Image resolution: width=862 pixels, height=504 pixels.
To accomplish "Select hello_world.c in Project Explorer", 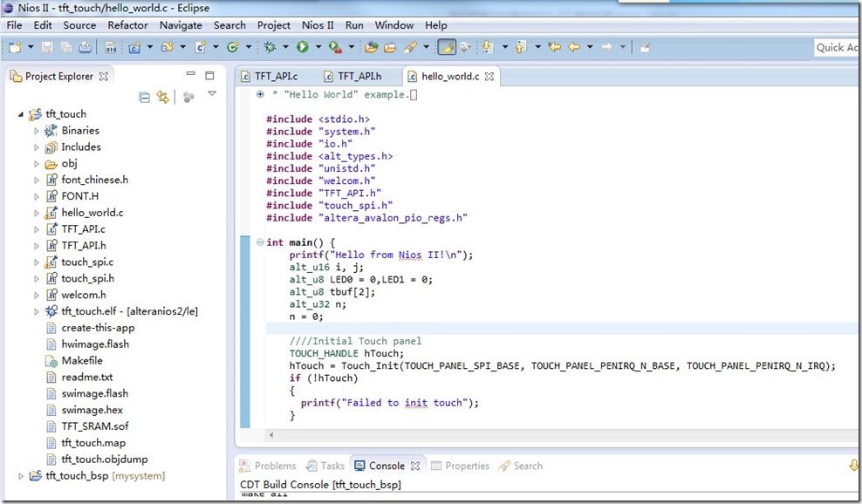I will [x=92, y=213].
